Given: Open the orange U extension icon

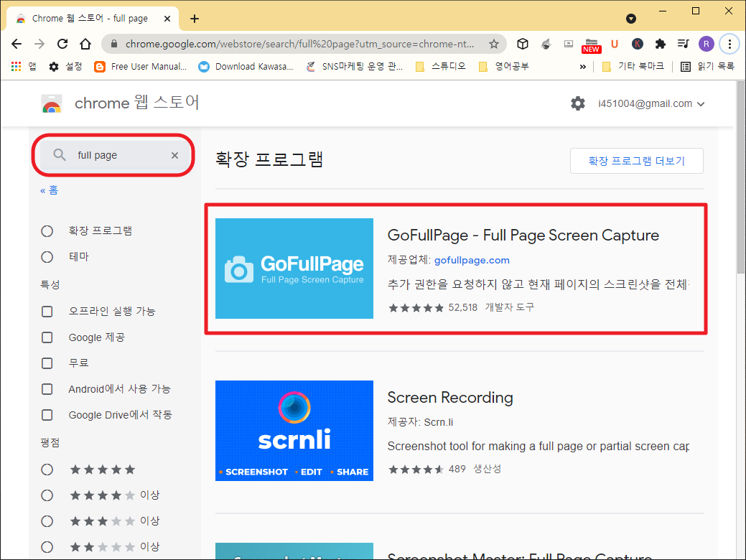Looking at the screenshot, I should coord(614,44).
